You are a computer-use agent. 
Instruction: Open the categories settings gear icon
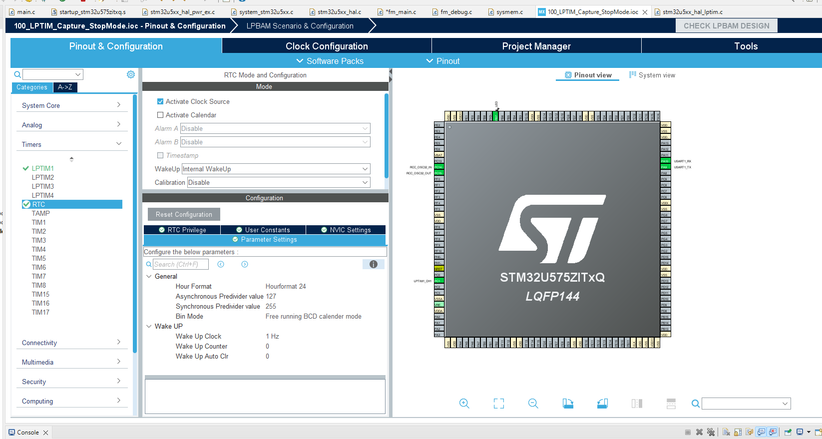131,74
